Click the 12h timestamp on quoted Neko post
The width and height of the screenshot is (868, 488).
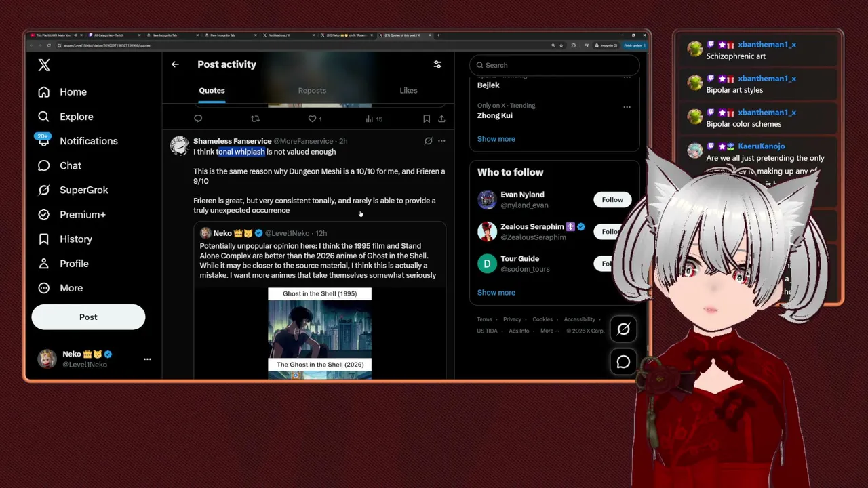(321, 233)
